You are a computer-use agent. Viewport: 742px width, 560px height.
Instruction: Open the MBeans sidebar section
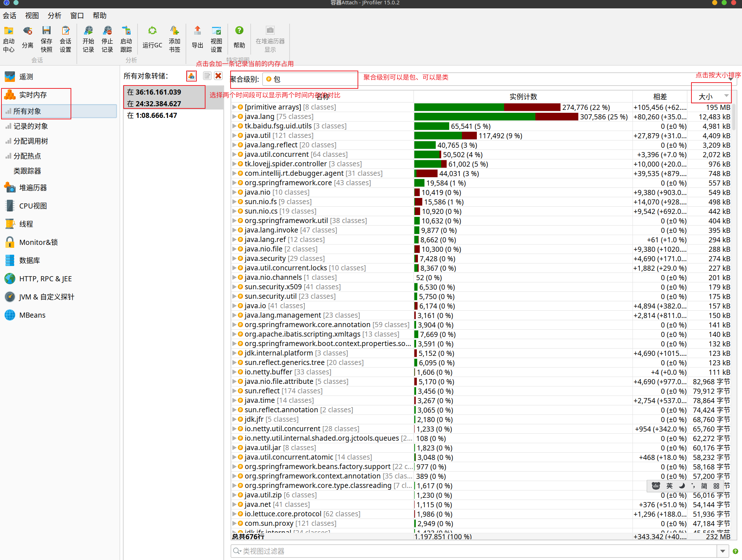pyautogui.click(x=32, y=315)
